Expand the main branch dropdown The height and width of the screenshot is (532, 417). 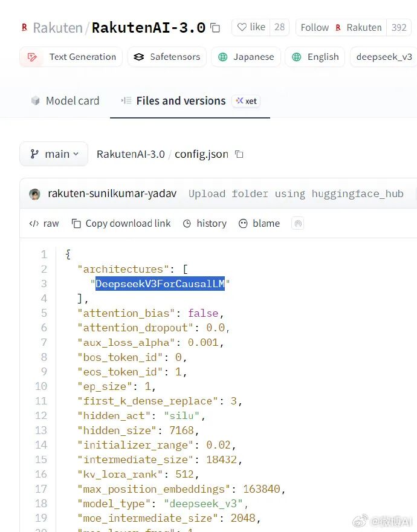click(x=54, y=154)
